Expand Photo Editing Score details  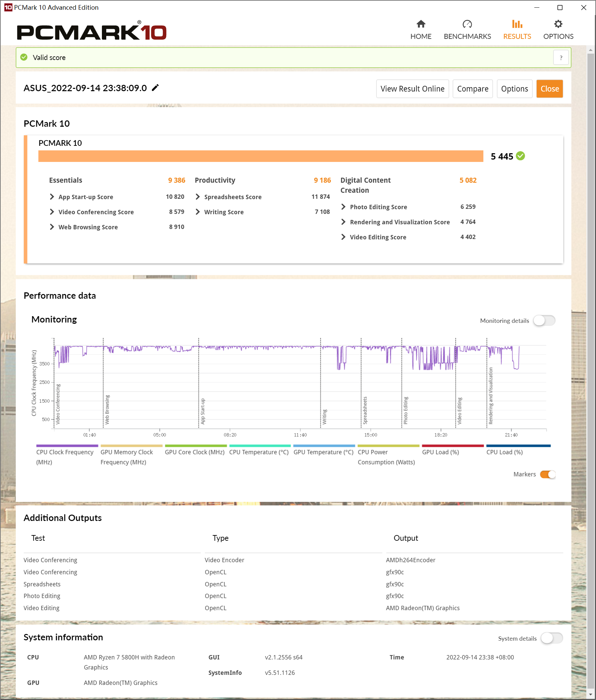point(343,207)
